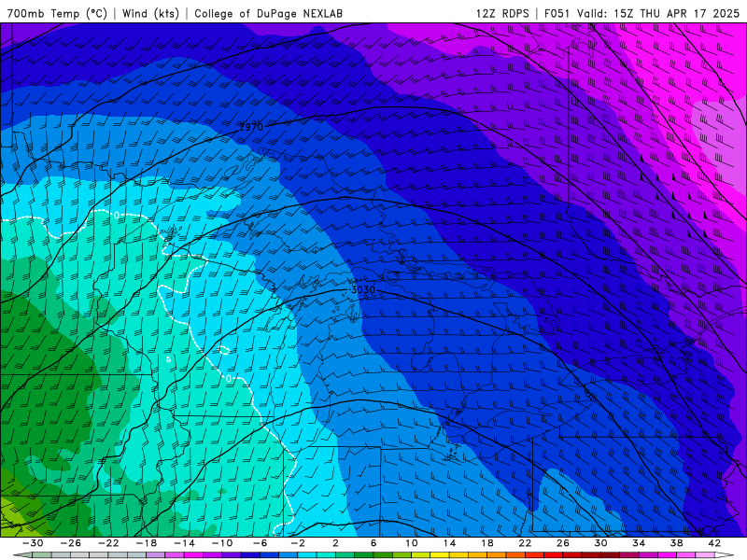
Task: Click the '0' isotherm label nearest the 3030 contour label
Action: (229, 379)
